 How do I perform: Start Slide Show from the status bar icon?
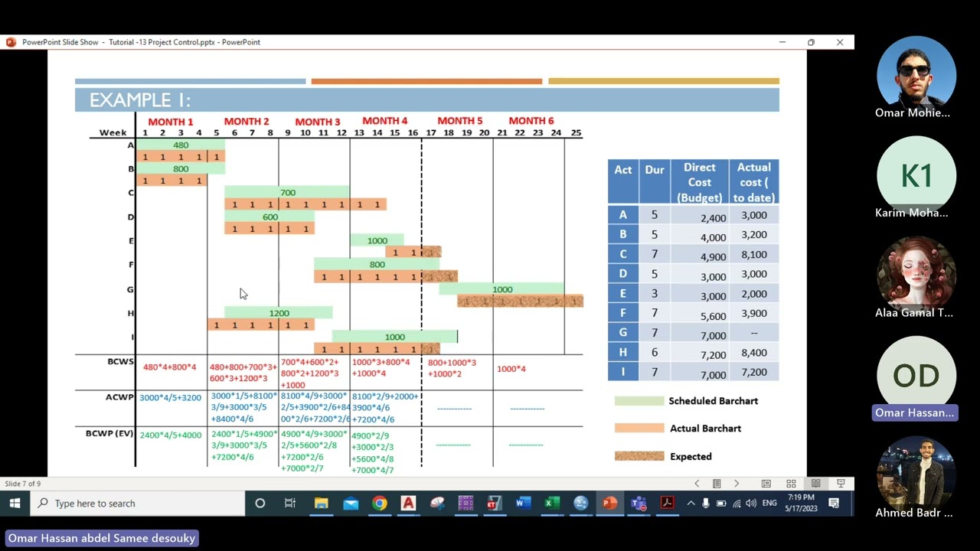point(841,484)
